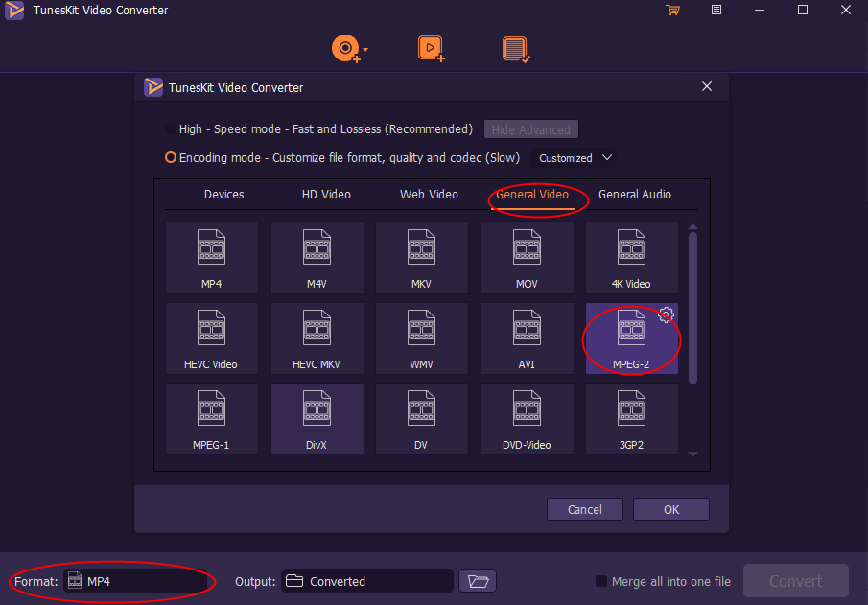Open dropdown arrow beside add disc icon
Viewport: 868px width, 605px height.
365,49
